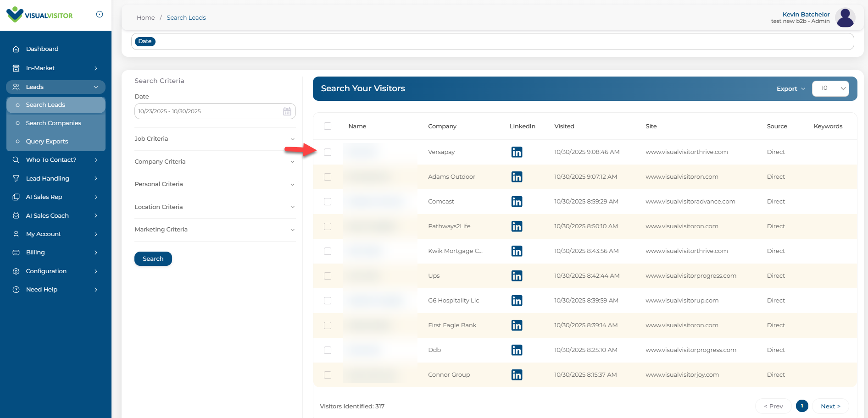Open Search Companies in sidebar

(x=53, y=123)
